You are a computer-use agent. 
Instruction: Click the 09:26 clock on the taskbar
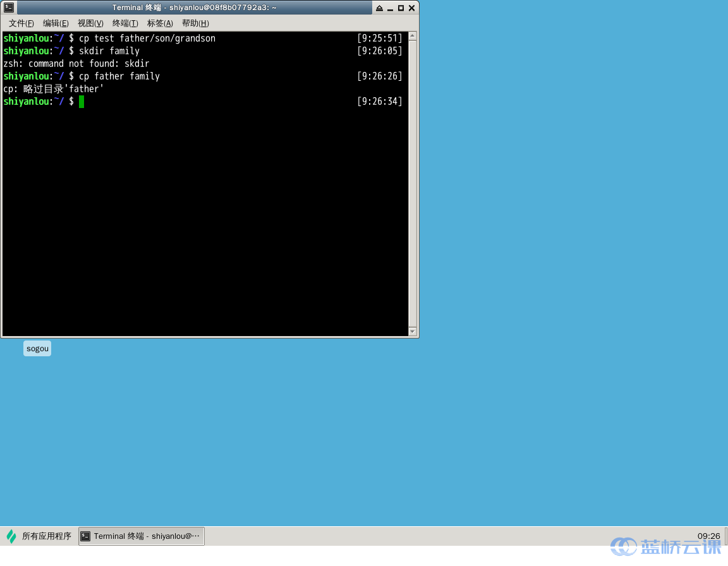coord(709,536)
